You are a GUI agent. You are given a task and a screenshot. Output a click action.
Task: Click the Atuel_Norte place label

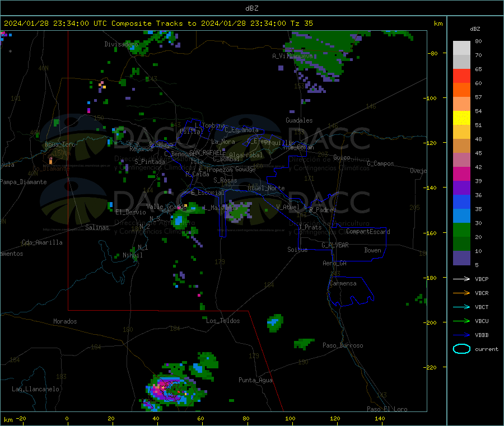click(x=266, y=188)
